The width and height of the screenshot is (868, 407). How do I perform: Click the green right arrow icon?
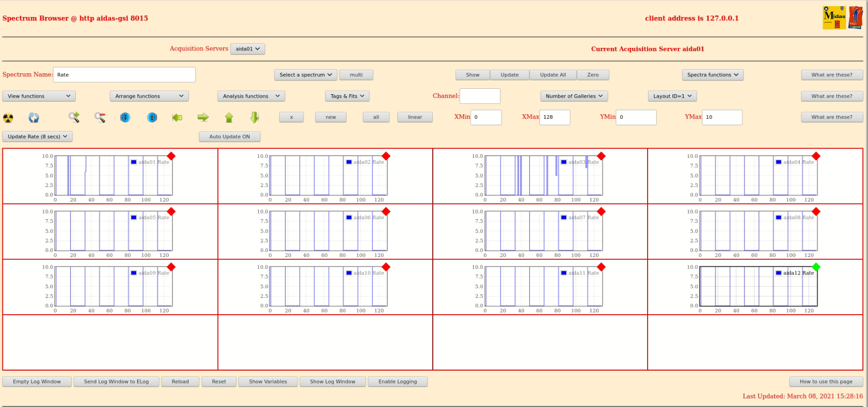[x=203, y=117]
